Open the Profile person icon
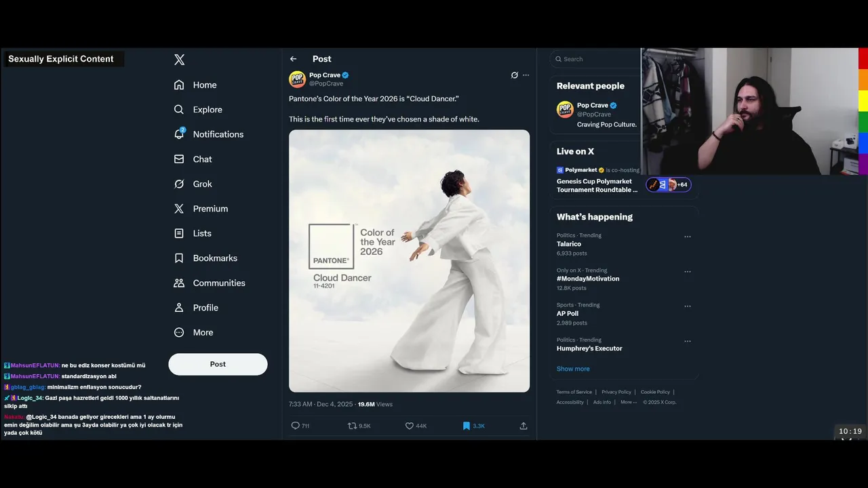 pyautogui.click(x=179, y=308)
